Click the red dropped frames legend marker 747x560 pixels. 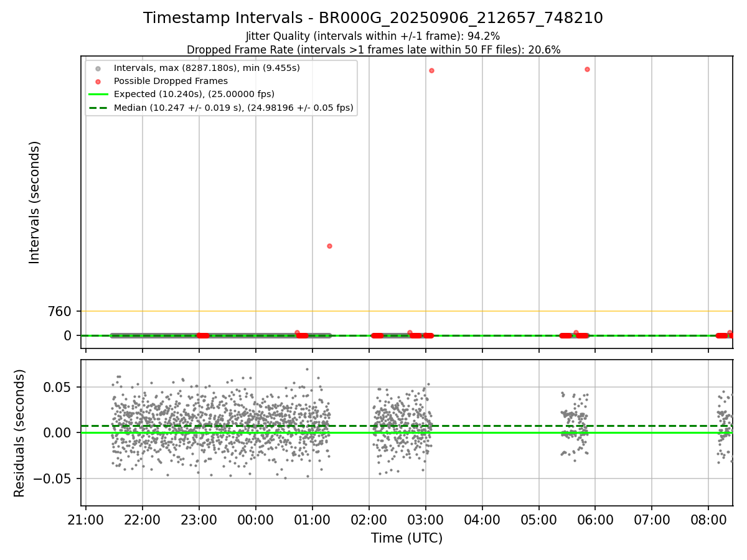[98, 81]
